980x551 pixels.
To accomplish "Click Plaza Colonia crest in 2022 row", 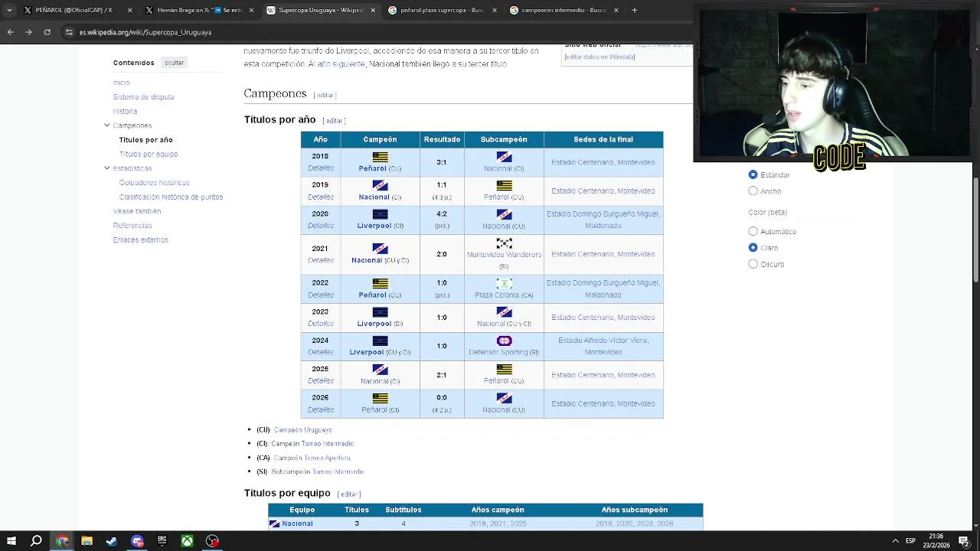I will coord(504,283).
